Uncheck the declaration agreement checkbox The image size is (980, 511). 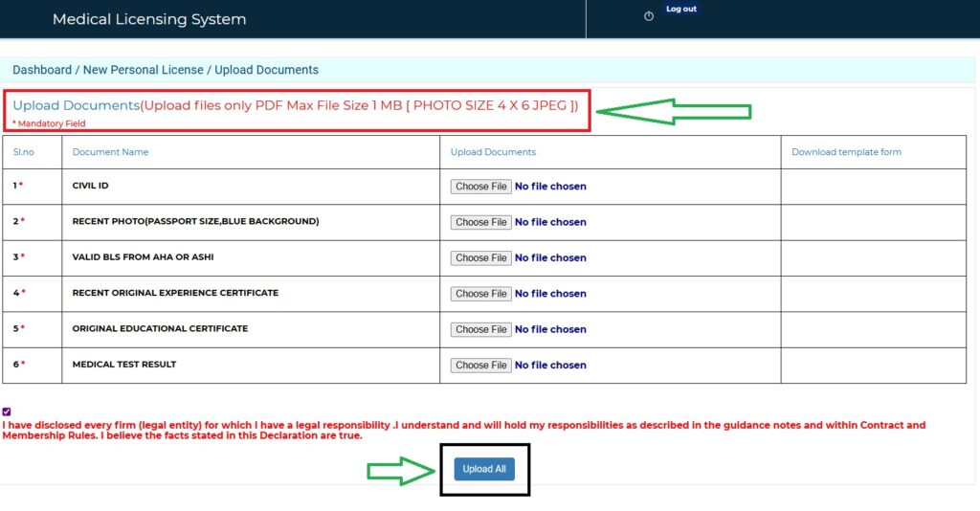click(x=7, y=411)
